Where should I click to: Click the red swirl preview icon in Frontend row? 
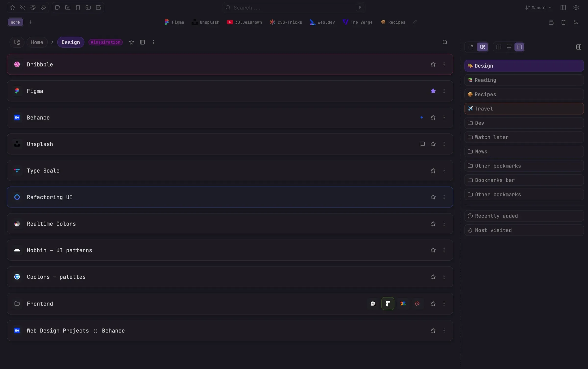click(417, 304)
